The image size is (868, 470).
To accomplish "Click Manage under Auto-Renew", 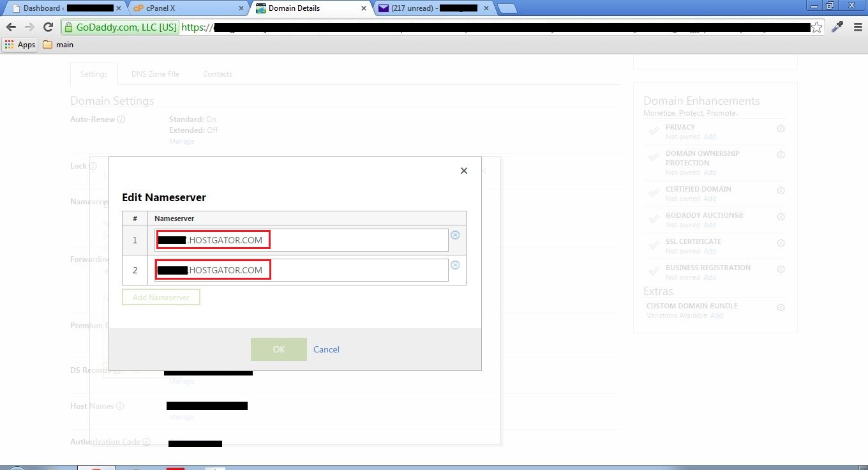I will [x=181, y=141].
